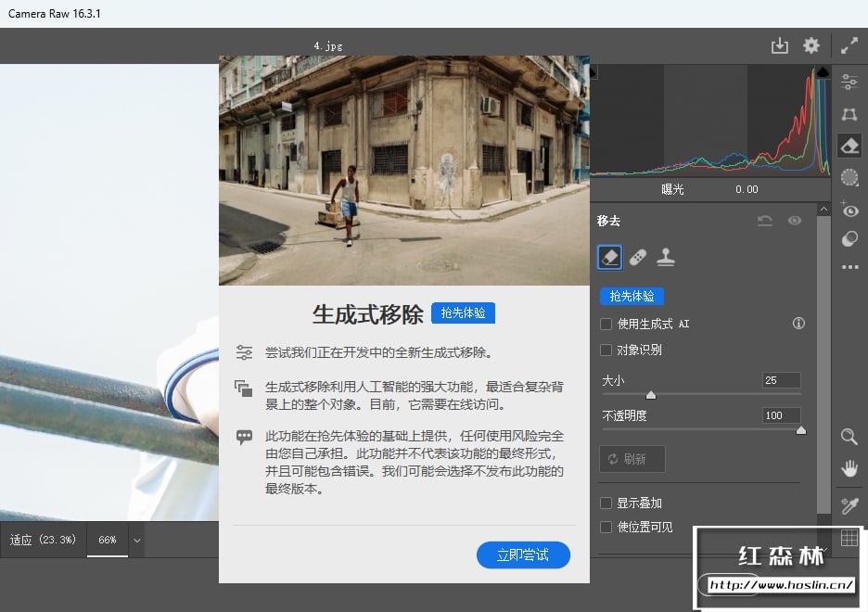
Task: Select the Crop and geometry tool
Action: pyautogui.click(x=849, y=114)
